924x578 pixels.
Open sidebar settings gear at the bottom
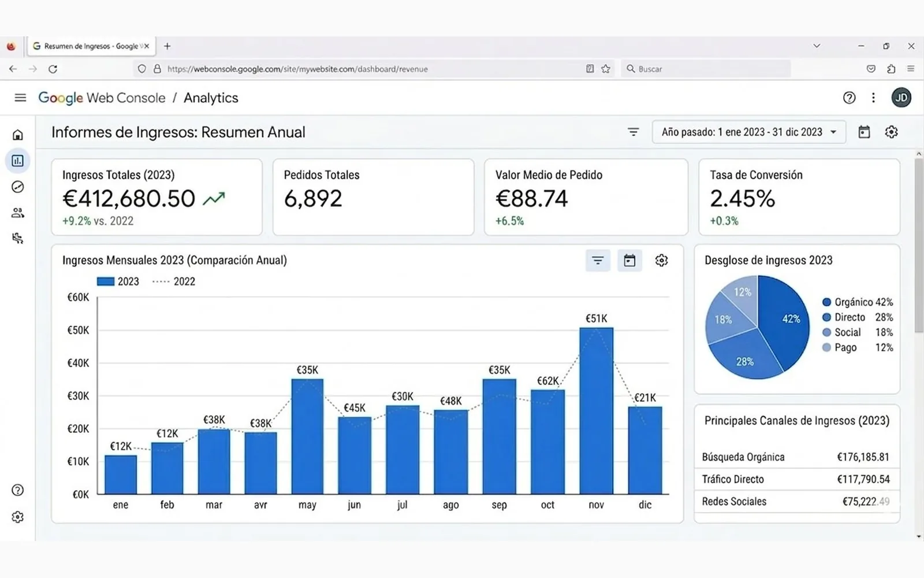pos(18,517)
